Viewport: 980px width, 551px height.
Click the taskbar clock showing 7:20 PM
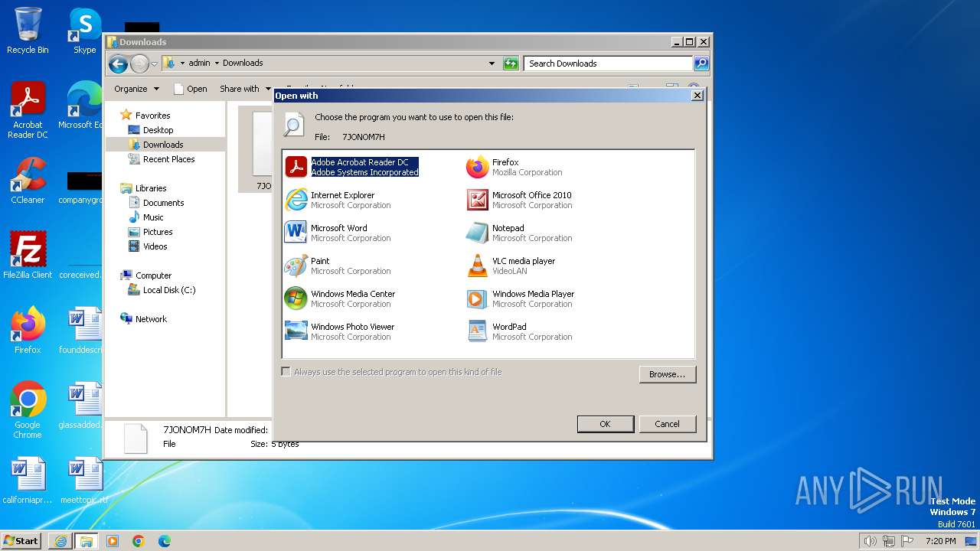pos(940,541)
